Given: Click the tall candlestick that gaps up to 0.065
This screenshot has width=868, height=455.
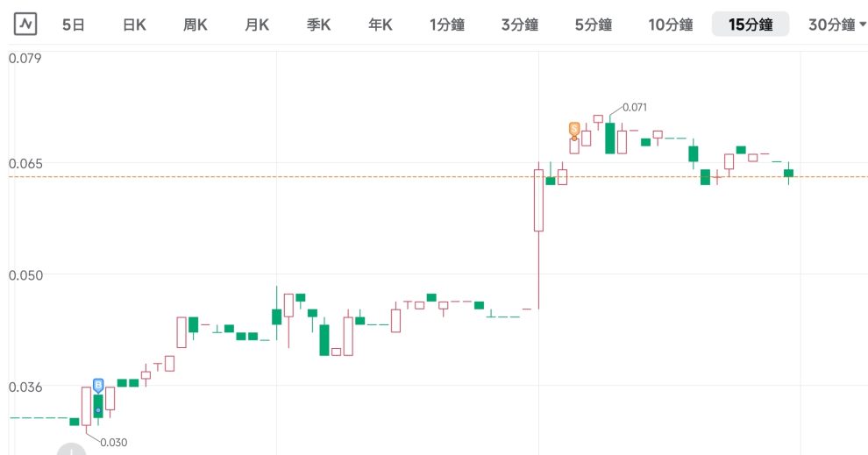Looking at the screenshot, I should tap(538, 202).
